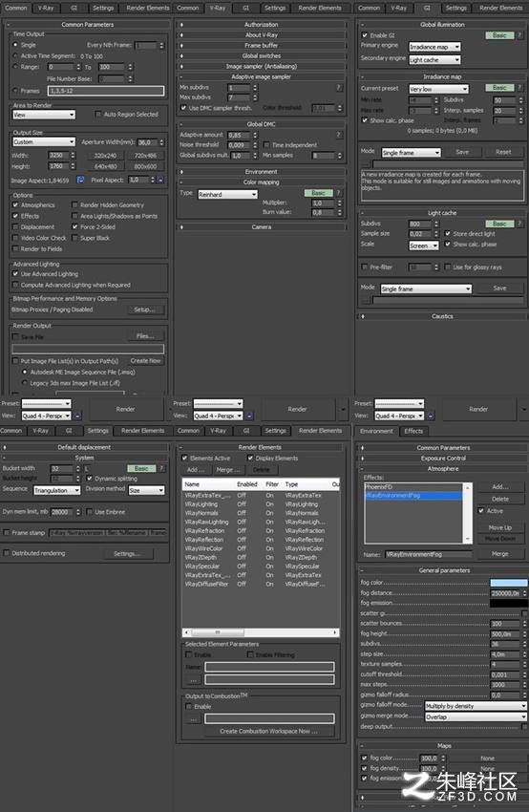The height and width of the screenshot is (812, 529).
Task: Expand the Frame buffer rollout
Action: [262, 46]
